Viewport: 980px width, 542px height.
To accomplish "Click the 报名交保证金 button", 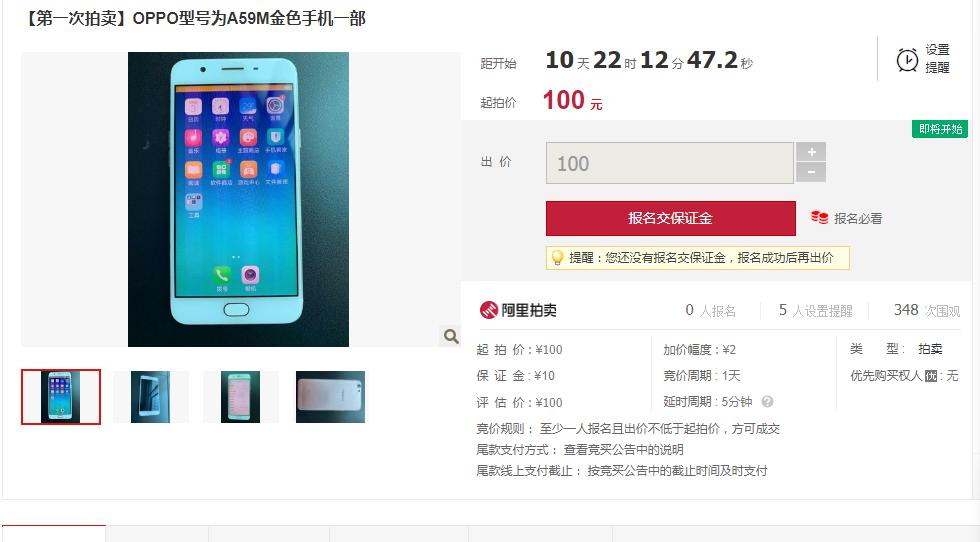I will point(671,218).
